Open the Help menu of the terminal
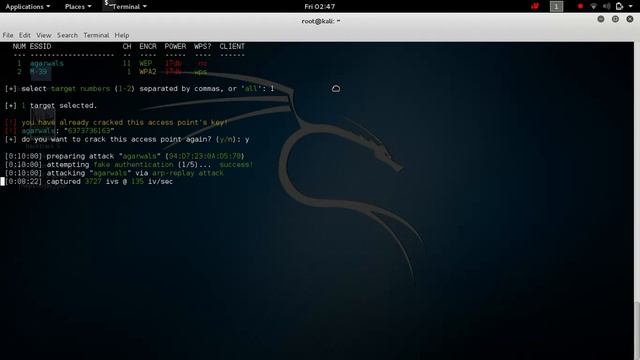This screenshot has height=360, width=640. (122, 35)
